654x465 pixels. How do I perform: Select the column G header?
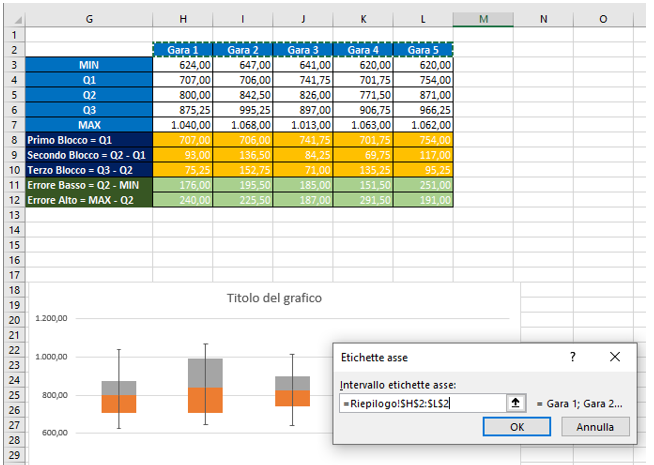[x=90, y=19]
